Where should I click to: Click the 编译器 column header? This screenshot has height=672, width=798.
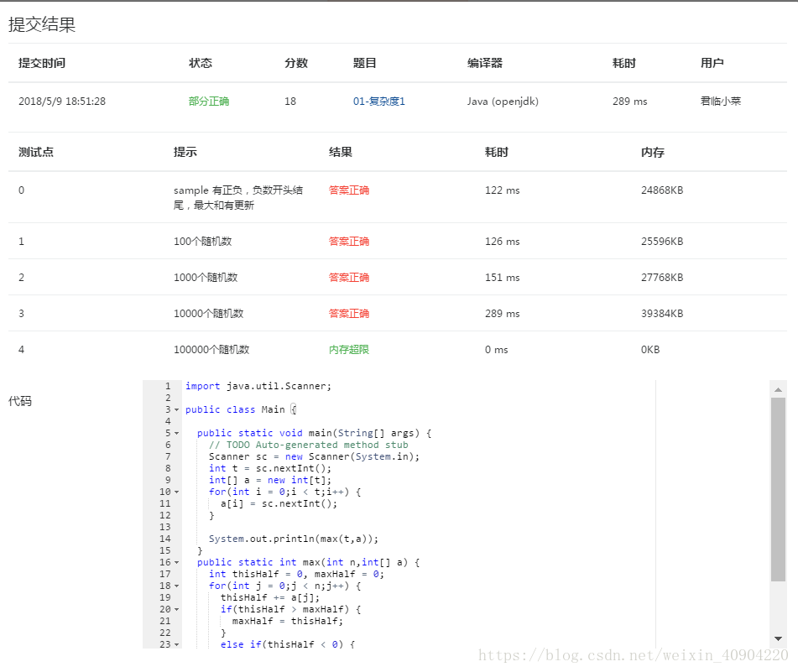(485, 63)
